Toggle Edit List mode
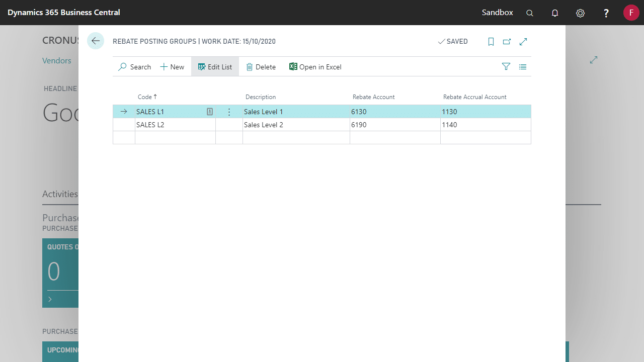Image resolution: width=644 pixels, height=362 pixels. 215,67
